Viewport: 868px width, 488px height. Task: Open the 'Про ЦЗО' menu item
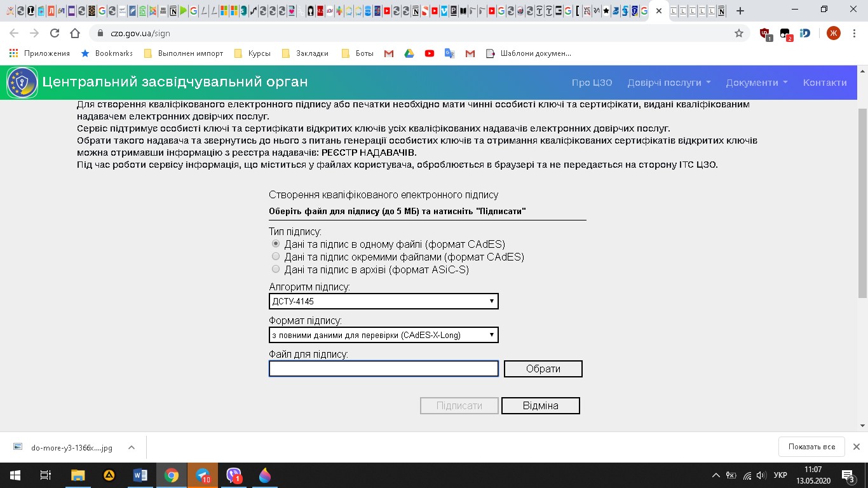[x=591, y=83]
